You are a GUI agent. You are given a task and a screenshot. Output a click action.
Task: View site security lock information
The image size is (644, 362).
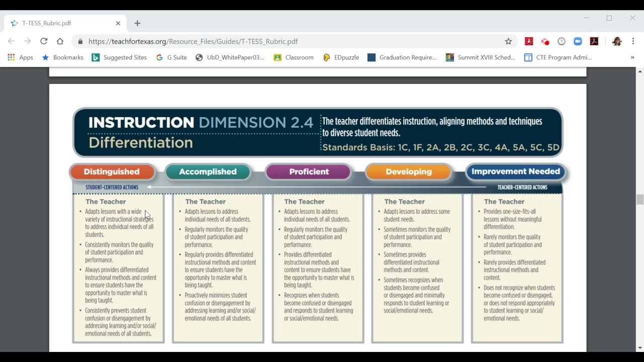(x=80, y=41)
